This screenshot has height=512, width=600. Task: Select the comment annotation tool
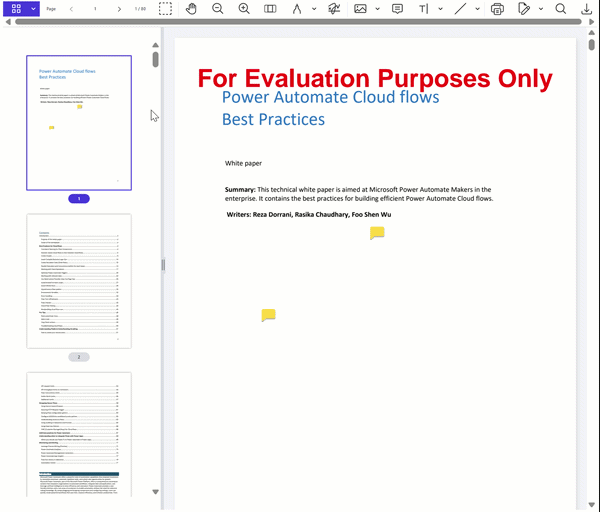[x=397, y=8]
